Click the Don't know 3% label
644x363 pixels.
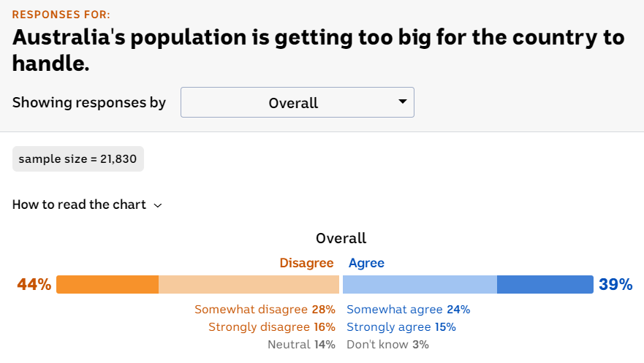tap(387, 345)
